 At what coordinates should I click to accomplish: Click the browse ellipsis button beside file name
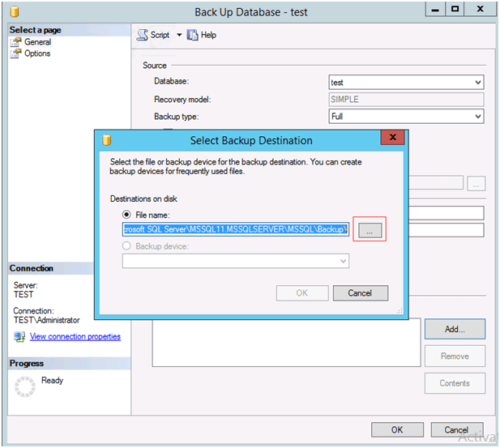(x=369, y=231)
